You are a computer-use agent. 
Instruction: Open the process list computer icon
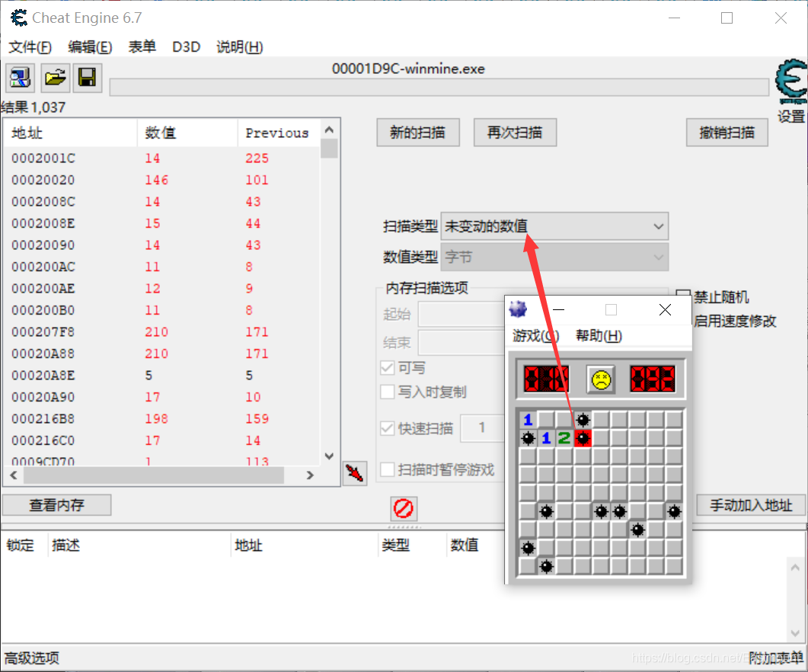(x=20, y=78)
